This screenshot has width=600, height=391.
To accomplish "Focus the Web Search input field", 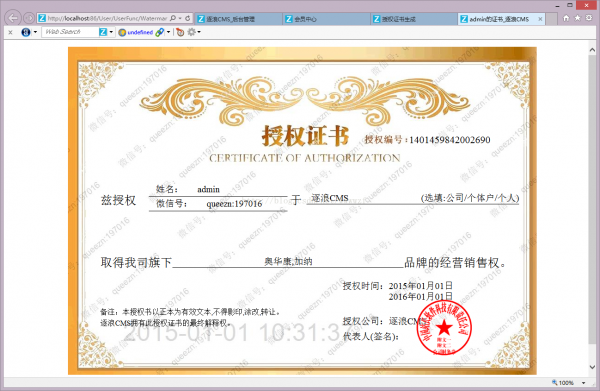I will (x=70, y=32).
